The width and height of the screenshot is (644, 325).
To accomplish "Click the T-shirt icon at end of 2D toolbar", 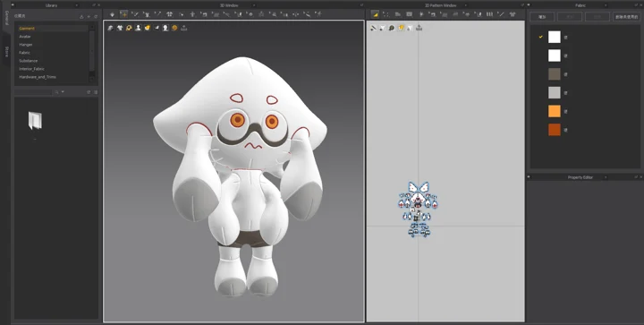I will tap(513, 14).
